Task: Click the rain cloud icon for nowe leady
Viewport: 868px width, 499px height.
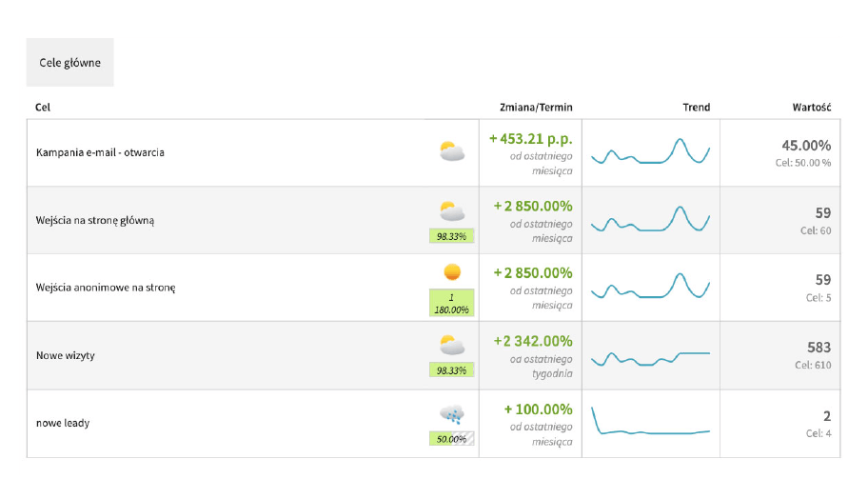Action: point(452,413)
